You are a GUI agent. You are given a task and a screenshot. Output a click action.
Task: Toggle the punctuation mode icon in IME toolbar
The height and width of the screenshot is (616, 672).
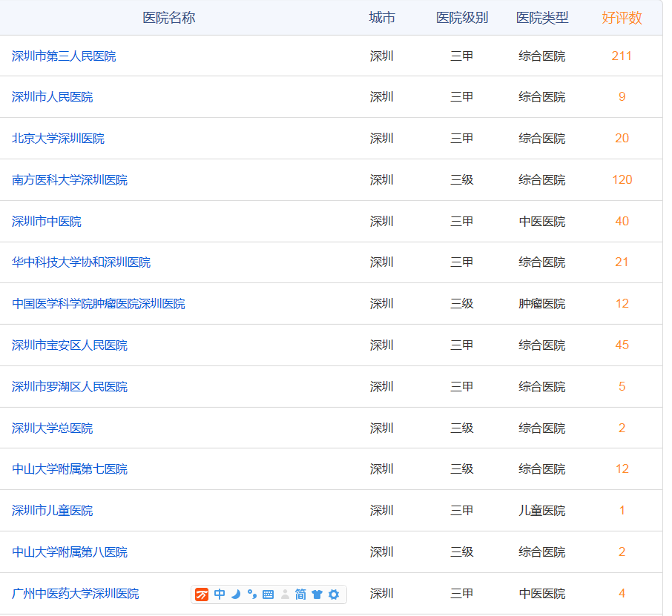[252, 595]
